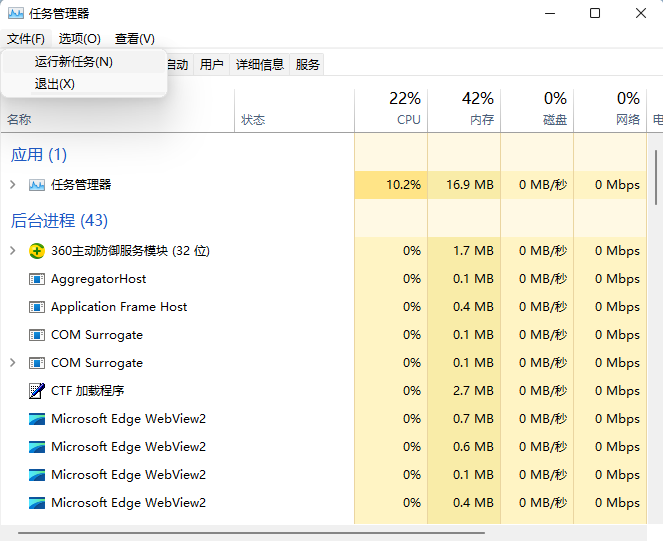Select the 应用 (1) group heading
Screen dimensions: 663x541
39,155
